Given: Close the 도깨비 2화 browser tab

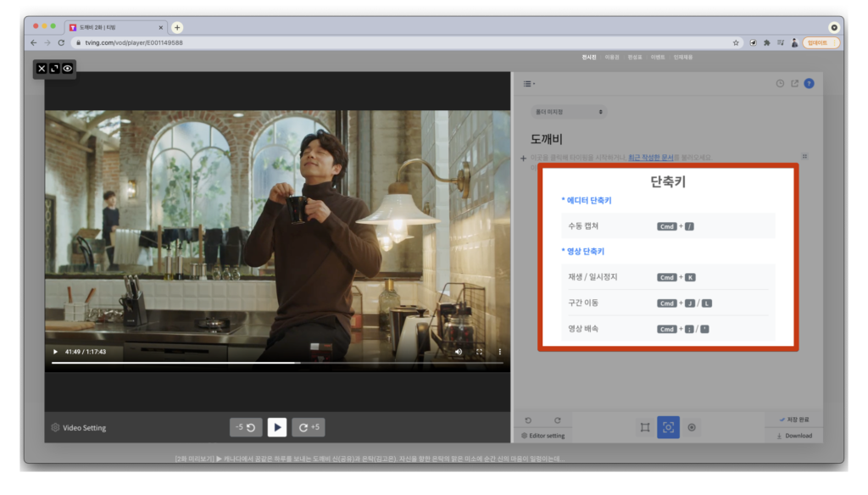Looking at the screenshot, I should tap(160, 27).
